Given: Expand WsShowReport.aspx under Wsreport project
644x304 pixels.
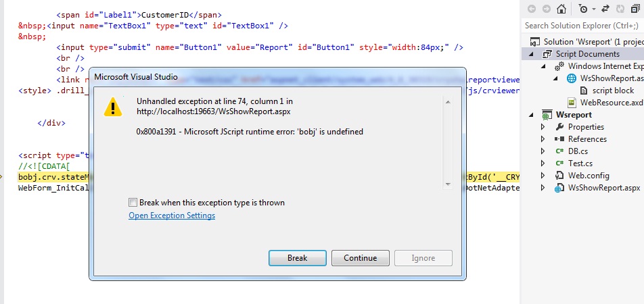Looking at the screenshot, I should (x=543, y=188).
